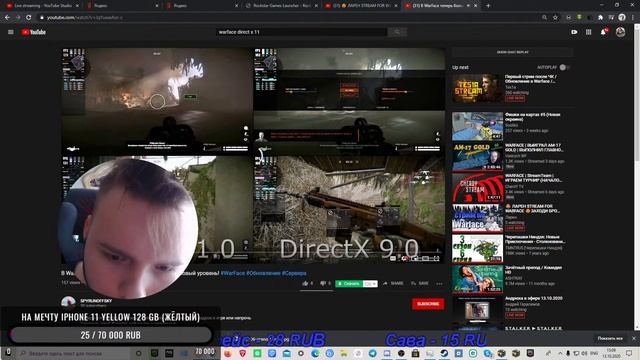Click the page vertical scrollbar
The height and width of the screenshot is (360, 640).
[x=637, y=176]
